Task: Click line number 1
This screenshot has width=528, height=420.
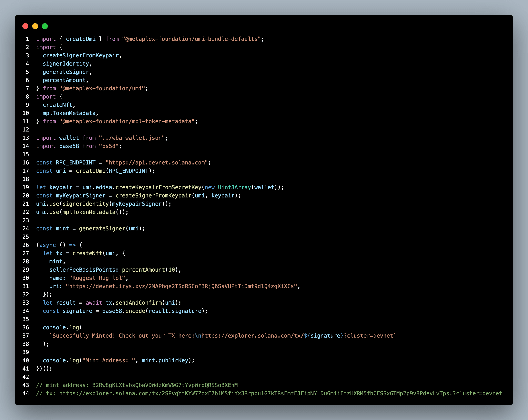Action: (27, 39)
